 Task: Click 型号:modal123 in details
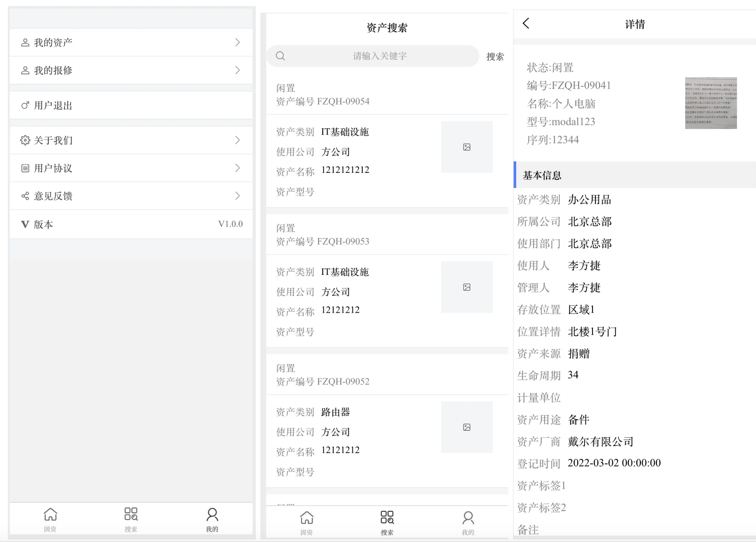pos(561,122)
